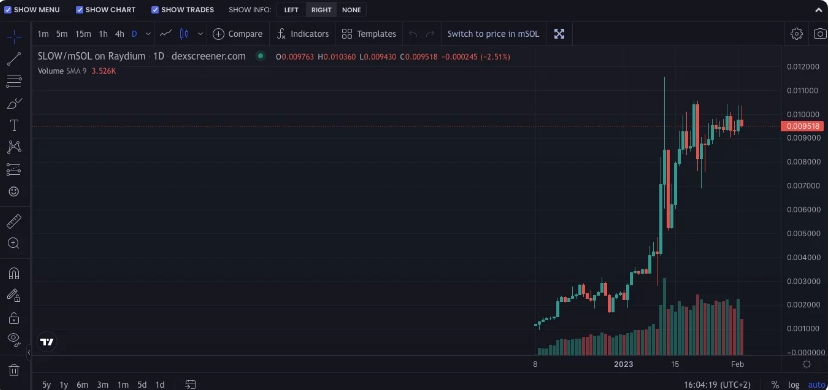Set date range to 1d

point(159,385)
